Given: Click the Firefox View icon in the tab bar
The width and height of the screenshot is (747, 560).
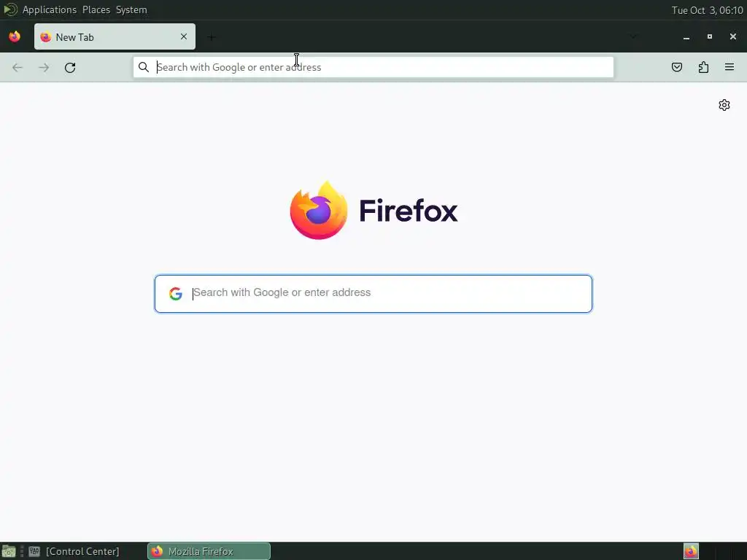Looking at the screenshot, I should pos(15,36).
